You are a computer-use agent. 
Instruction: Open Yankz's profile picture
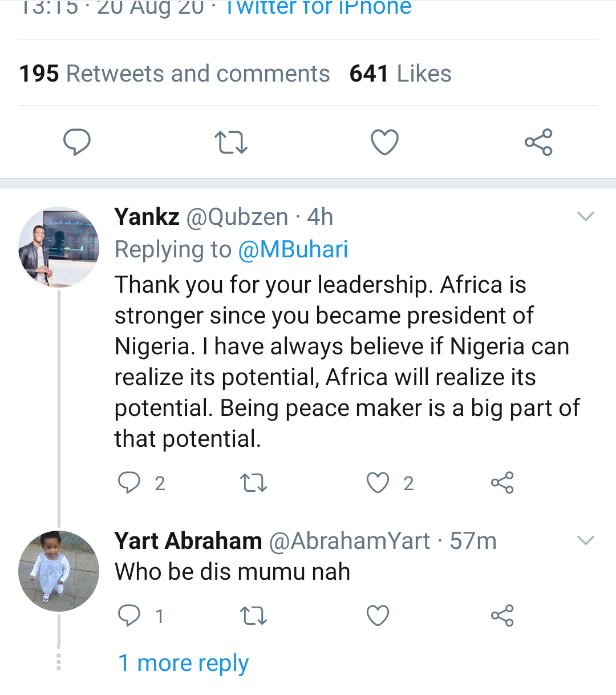59,247
